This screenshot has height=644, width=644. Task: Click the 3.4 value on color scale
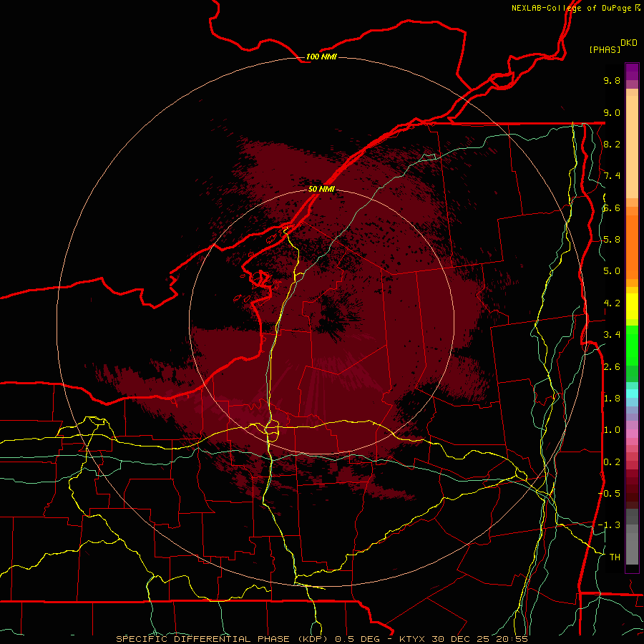click(x=612, y=335)
